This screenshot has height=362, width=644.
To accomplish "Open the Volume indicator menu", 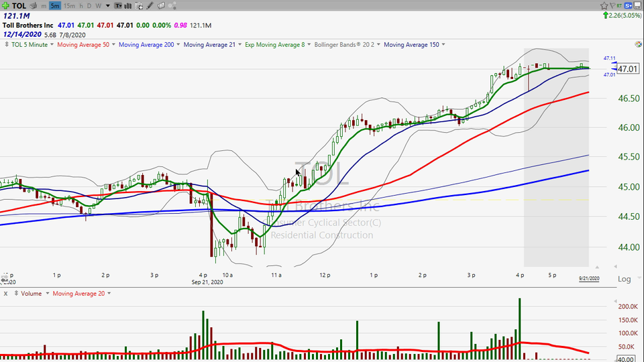I will [x=30, y=294].
